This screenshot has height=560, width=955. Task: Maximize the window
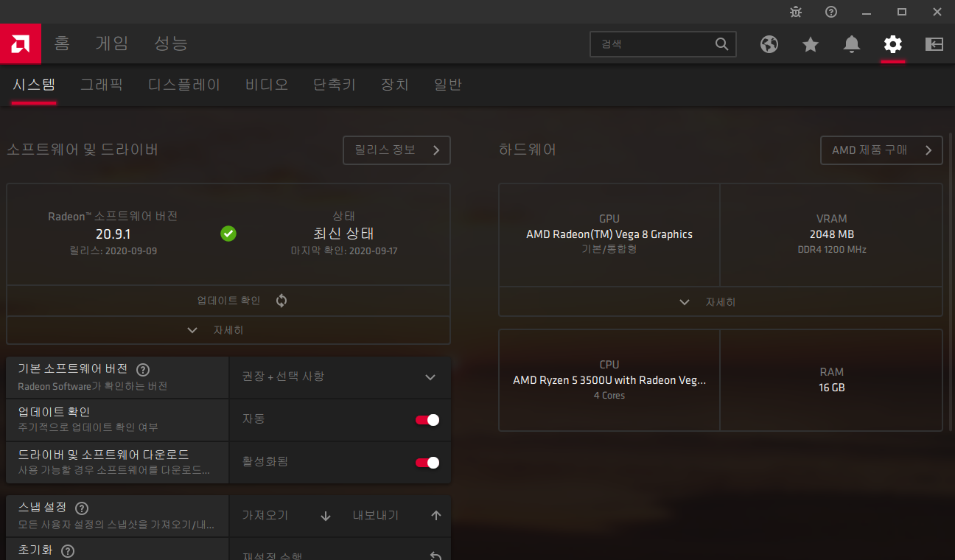902,12
